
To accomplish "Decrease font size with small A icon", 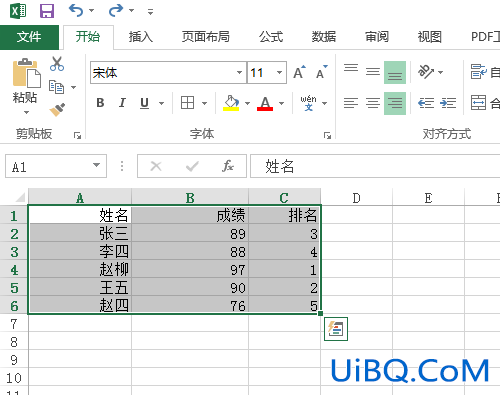I will 321,72.
